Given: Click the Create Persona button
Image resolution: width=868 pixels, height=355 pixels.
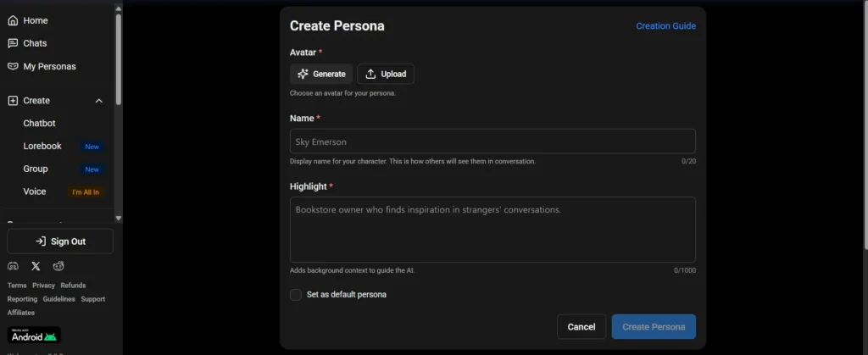Looking at the screenshot, I should click(x=654, y=327).
